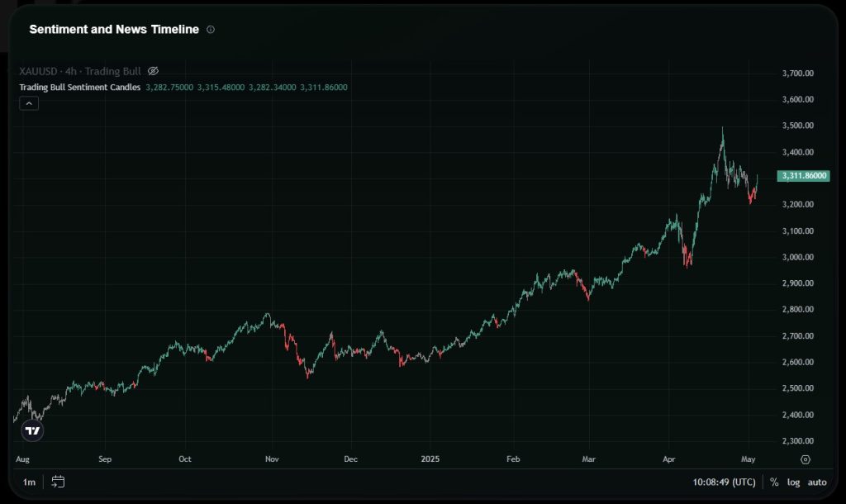This screenshot has height=504, width=846.
Task: Click the 10:08:49 (UTC) timezone selector
Action: [x=725, y=482]
